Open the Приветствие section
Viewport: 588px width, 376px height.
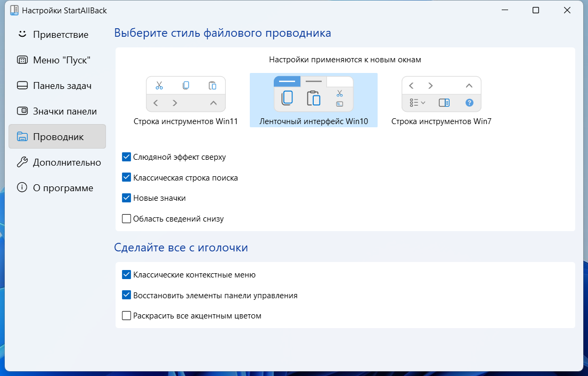(57, 35)
